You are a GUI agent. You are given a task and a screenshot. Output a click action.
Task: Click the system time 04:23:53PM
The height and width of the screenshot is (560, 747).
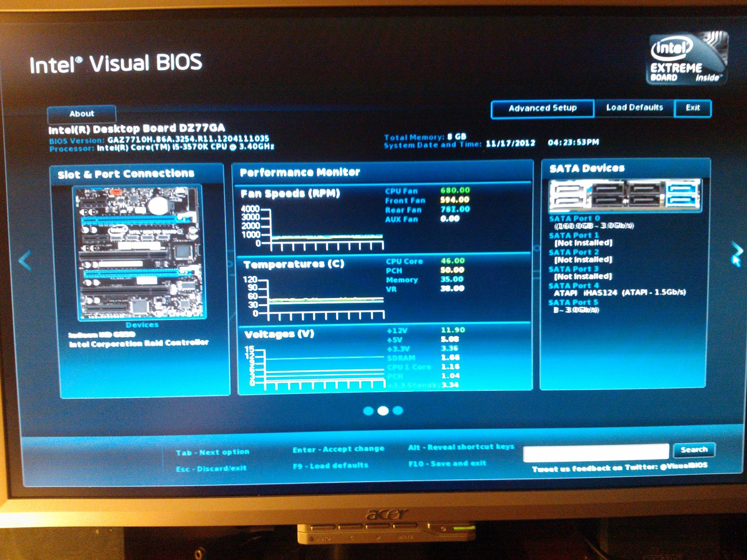[x=573, y=142]
